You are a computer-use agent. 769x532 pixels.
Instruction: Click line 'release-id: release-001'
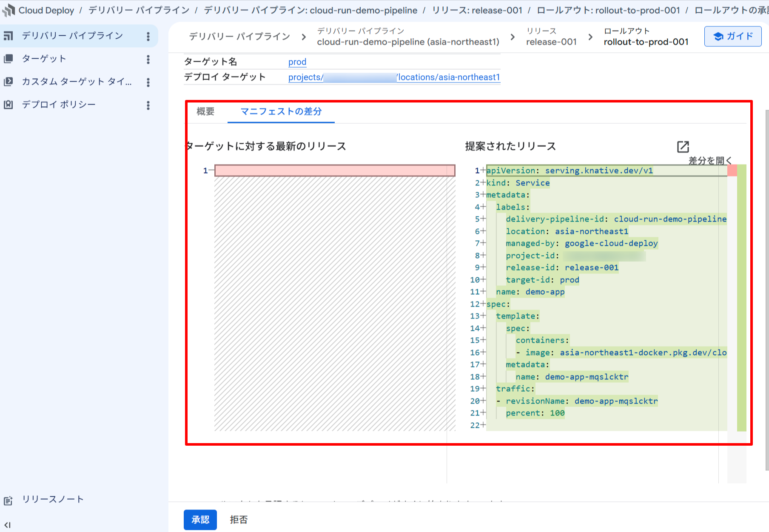coord(562,267)
